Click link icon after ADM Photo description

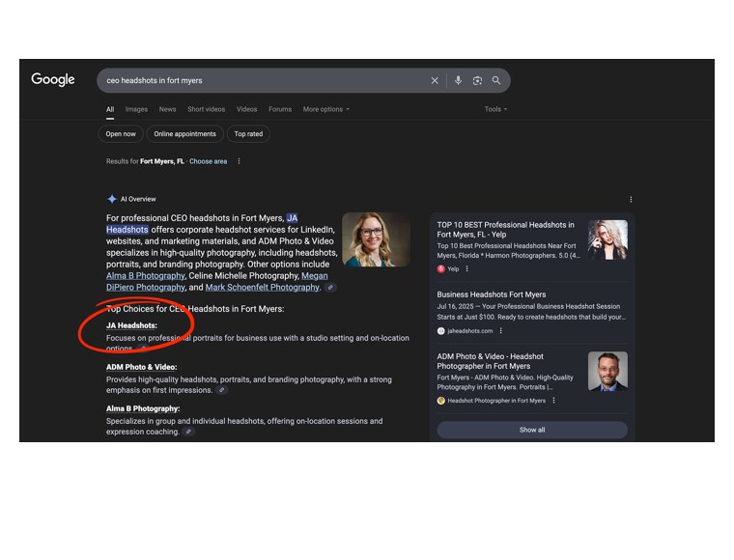[222, 390]
